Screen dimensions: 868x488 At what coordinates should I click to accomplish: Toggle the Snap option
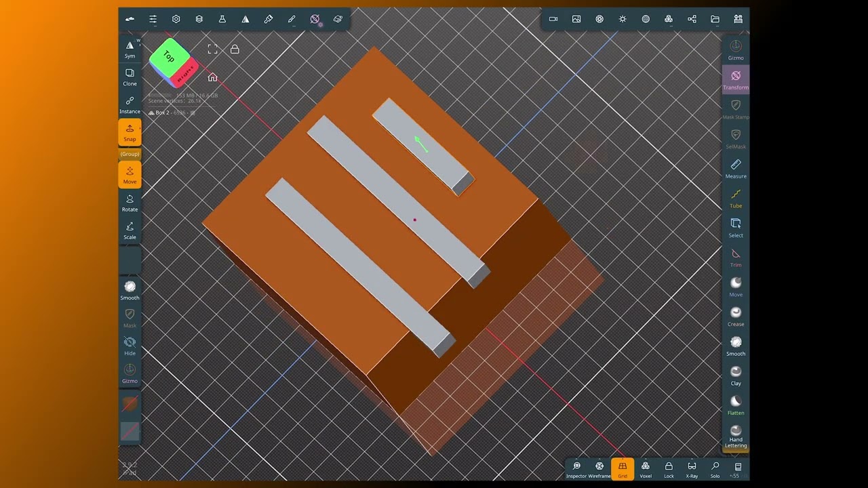[x=130, y=132]
